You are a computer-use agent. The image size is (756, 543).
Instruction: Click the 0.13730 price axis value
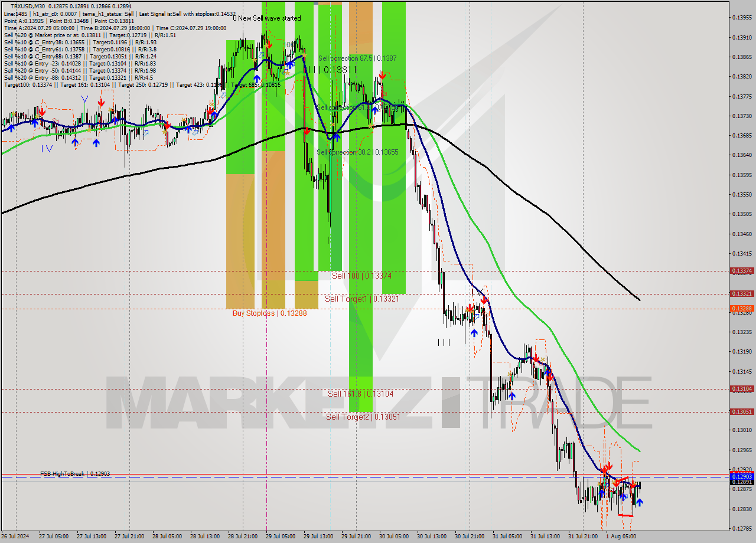[742, 116]
